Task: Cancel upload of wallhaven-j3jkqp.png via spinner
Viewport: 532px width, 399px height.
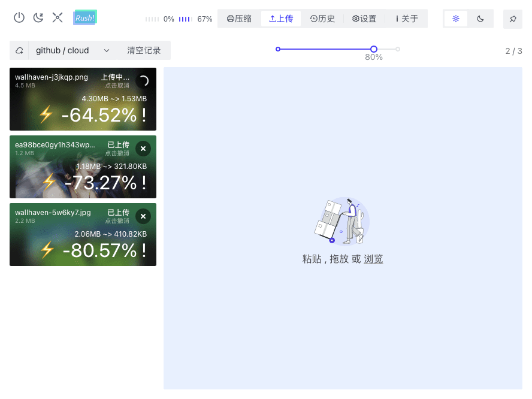Action: click(x=144, y=81)
